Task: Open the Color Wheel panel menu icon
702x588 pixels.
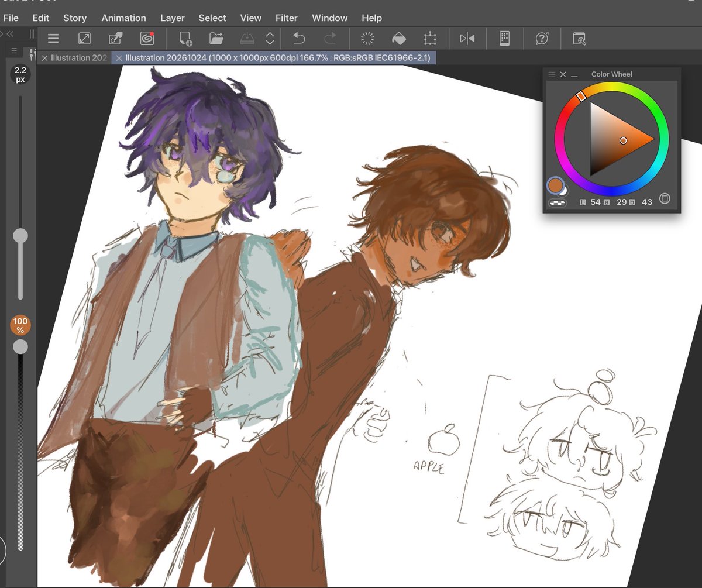Action: pos(551,74)
